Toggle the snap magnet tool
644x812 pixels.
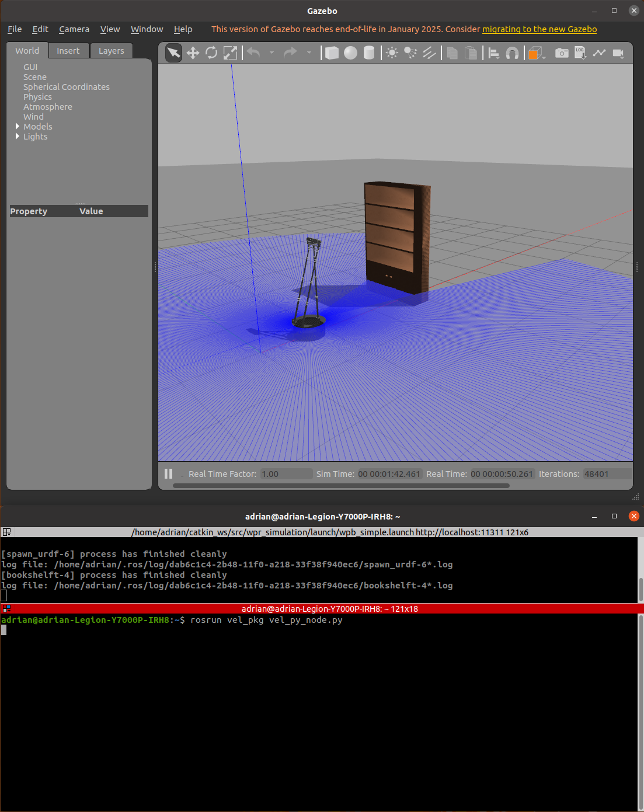(512, 53)
